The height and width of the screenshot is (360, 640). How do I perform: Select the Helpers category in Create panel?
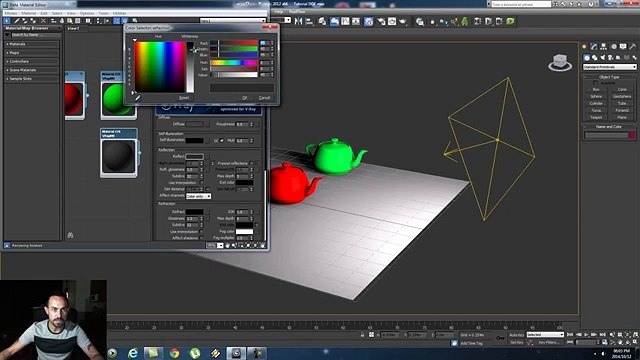pyautogui.click(x=618, y=58)
